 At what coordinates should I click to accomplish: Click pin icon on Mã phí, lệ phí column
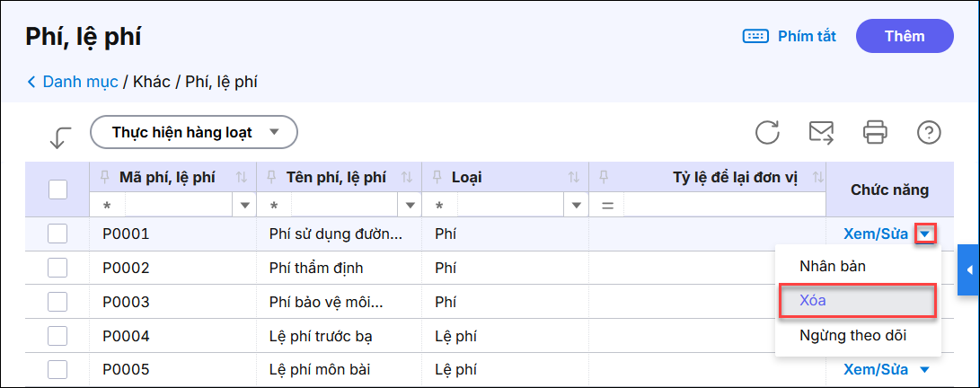(104, 177)
